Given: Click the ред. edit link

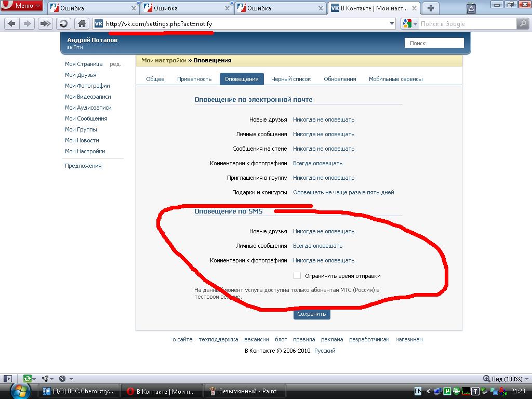Looking at the screenshot, I should (115, 64).
